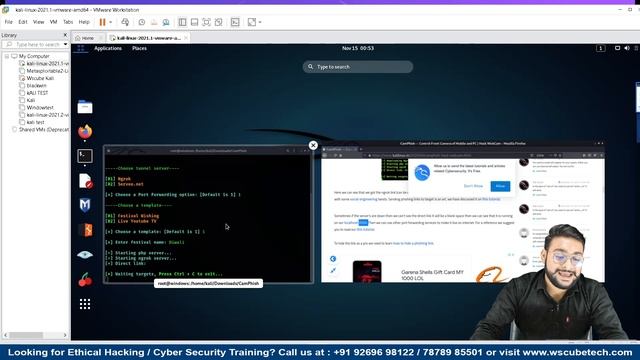Open the Tabs menu

pyautogui.click(x=68, y=22)
